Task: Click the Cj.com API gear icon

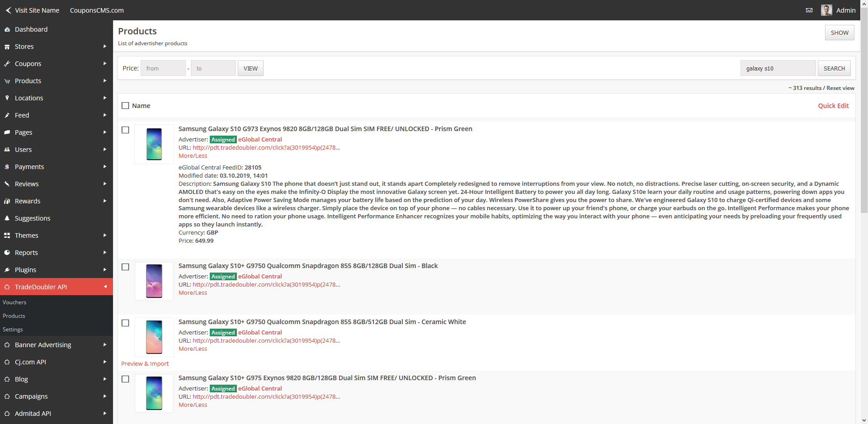Action: point(7,362)
